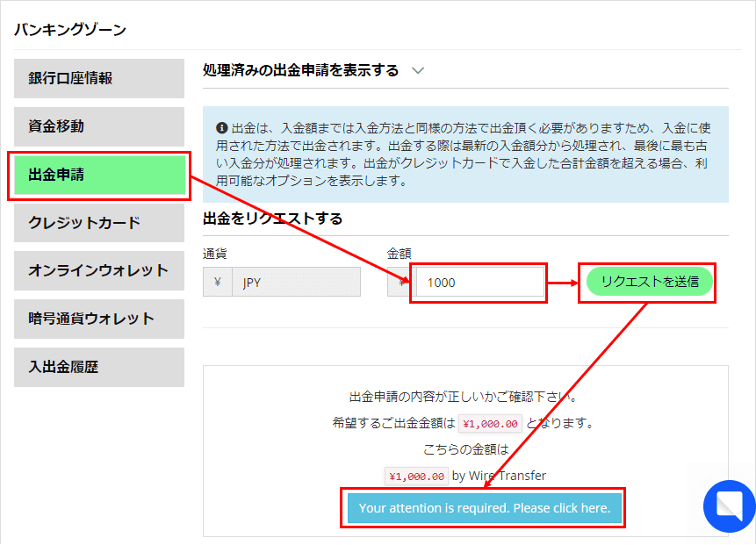Image resolution: width=756 pixels, height=545 pixels.
Task: Expand the chevron next to 処理済みの出金申請を表示する
Action: [x=418, y=71]
